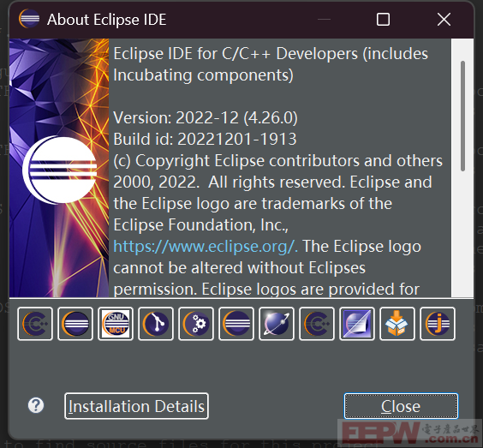Viewport: 483px width, 448px height.
Task: Click the Eclipse logo in the title bar
Action: 29,19
